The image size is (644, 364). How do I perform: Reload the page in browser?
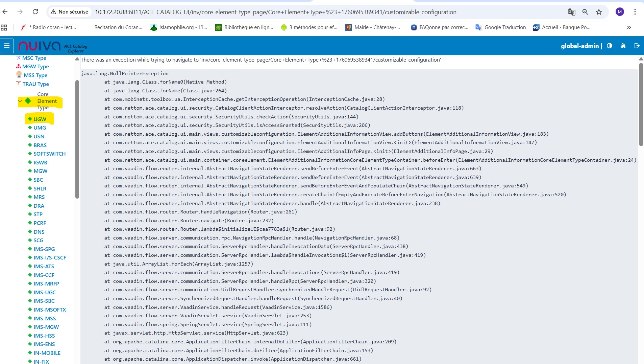(x=35, y=12)
